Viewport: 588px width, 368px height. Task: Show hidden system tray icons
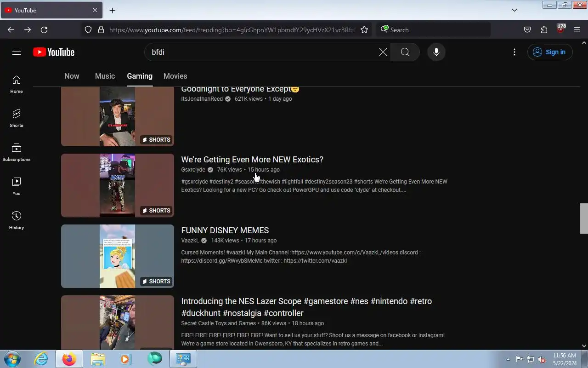click(508, 359)
